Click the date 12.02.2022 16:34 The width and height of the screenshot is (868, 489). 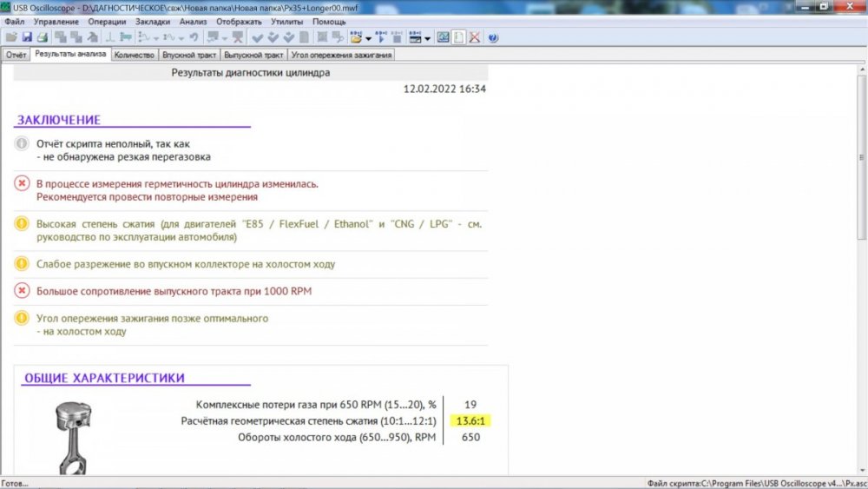[x=444, y=89]
